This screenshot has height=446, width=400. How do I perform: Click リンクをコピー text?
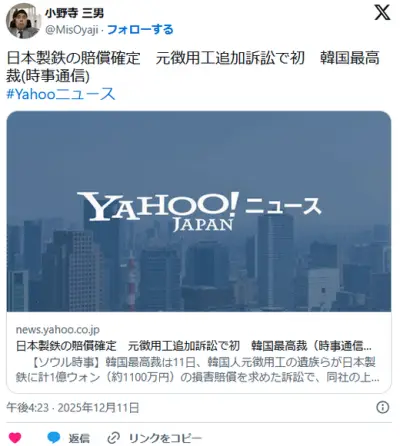tap(165, 438)
